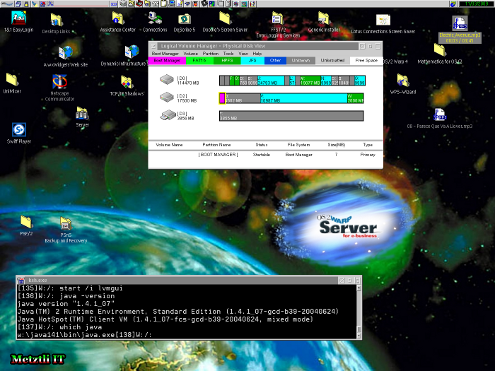Click the ksh.exe terminal scroll down arrow
Viewport: 495px width, 371px height.
359,335
